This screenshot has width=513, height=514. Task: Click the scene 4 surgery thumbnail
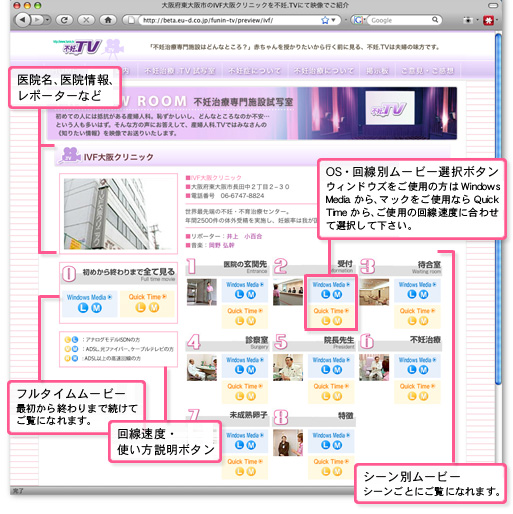[x=202, y=367]
